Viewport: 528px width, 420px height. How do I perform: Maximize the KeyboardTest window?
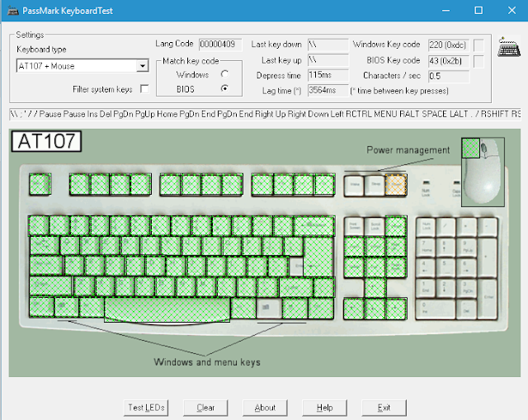478,11
